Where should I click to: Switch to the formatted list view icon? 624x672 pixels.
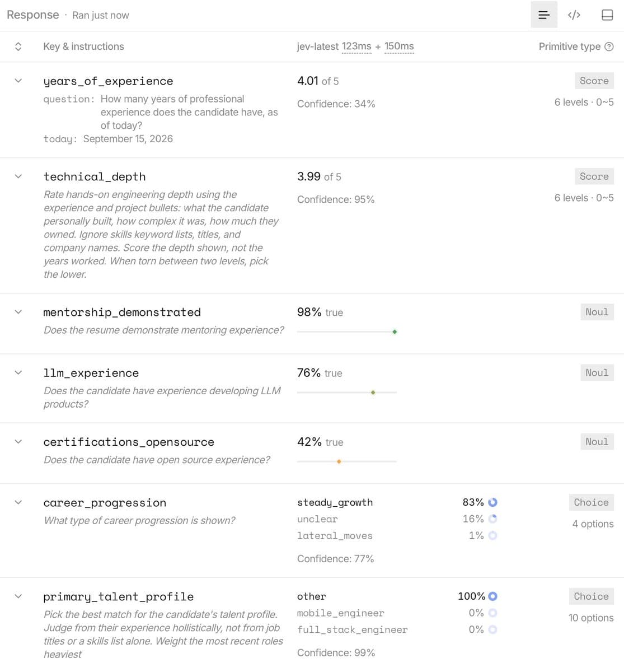point(544,15)
